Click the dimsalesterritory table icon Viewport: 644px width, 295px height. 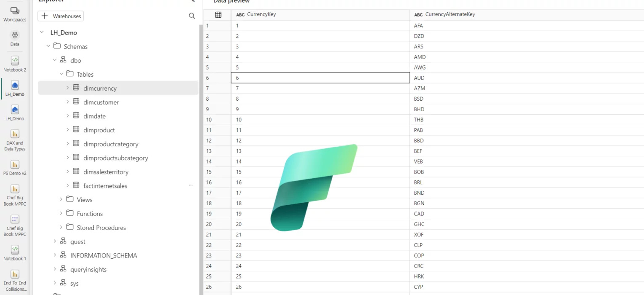pos(76,171)
